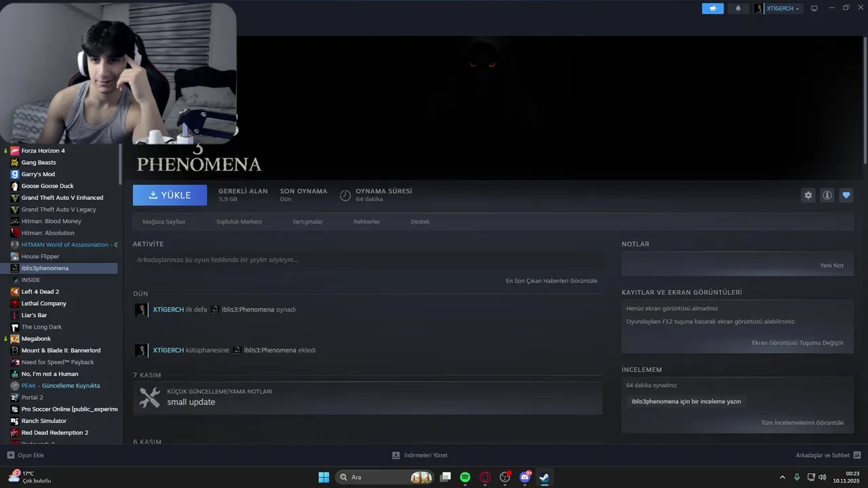The width and height of the screenshot is (868, 488).
Task: Click the Portal 2 game icon
Action: 15,397
